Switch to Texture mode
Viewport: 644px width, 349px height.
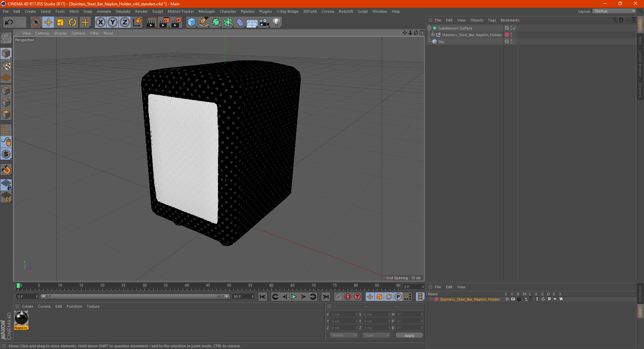point(6,66)
